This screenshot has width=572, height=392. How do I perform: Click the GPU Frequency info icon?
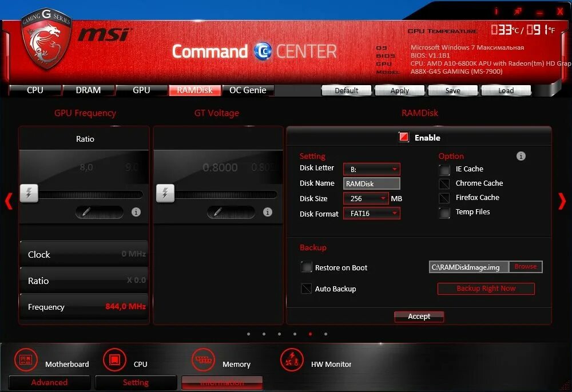coord(136,212)
